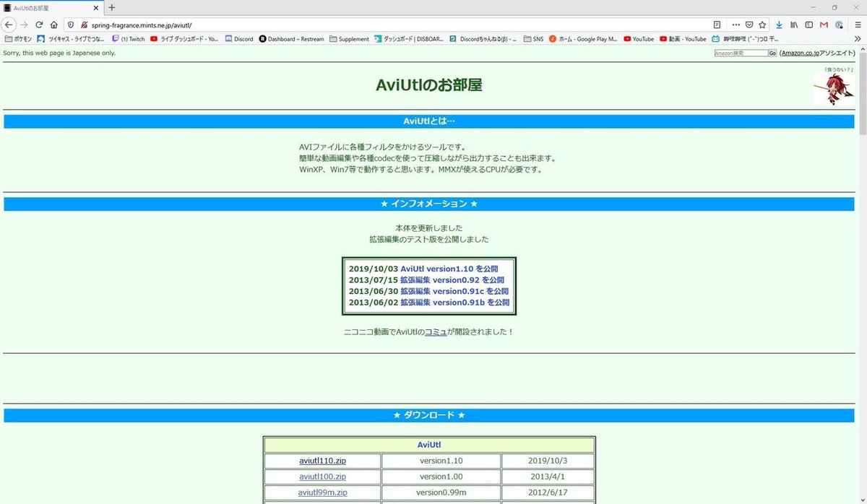Open the downloads arrow icon
The image size is (867, 504).
779,25
